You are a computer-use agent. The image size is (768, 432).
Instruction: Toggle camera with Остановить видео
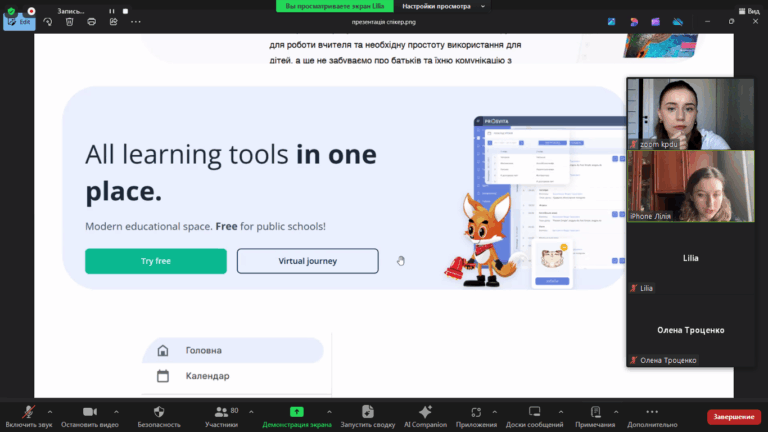coord(90,417)
